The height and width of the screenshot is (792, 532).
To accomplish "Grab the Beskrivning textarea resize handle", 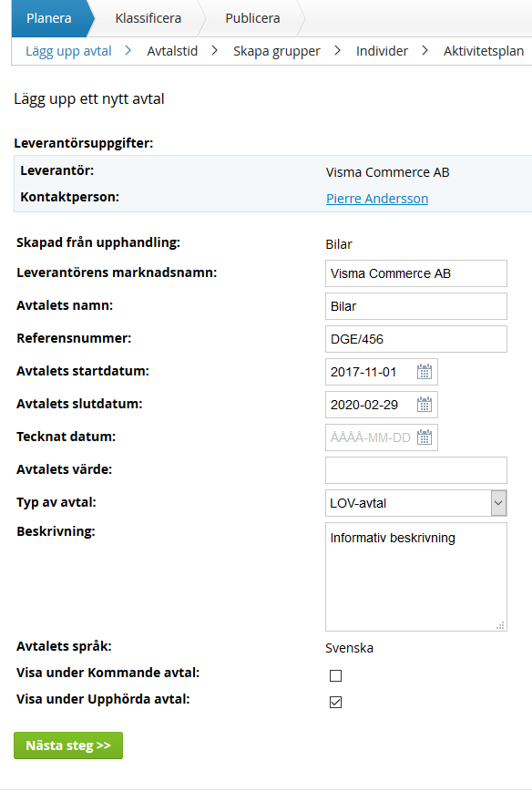I will coord(500,625).
